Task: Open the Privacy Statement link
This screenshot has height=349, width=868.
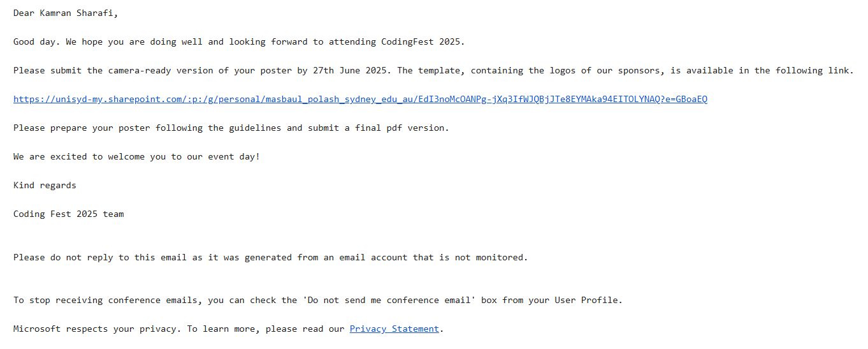Action: [394, 329]
